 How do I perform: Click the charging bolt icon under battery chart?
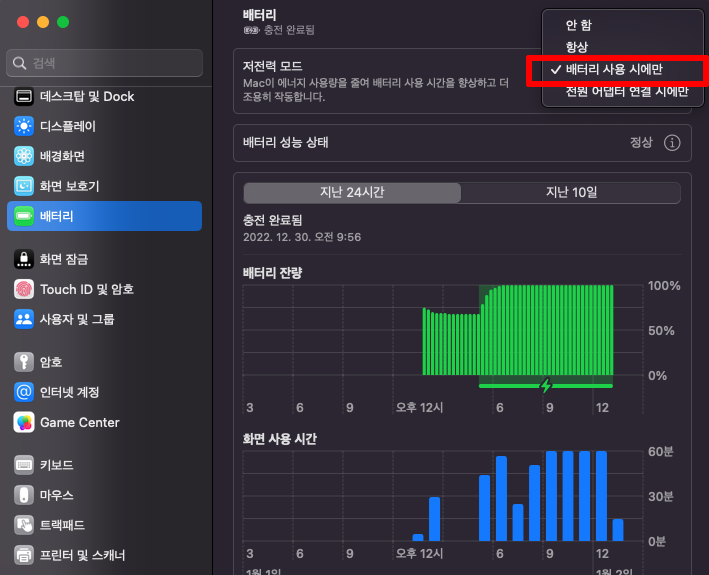546,386
